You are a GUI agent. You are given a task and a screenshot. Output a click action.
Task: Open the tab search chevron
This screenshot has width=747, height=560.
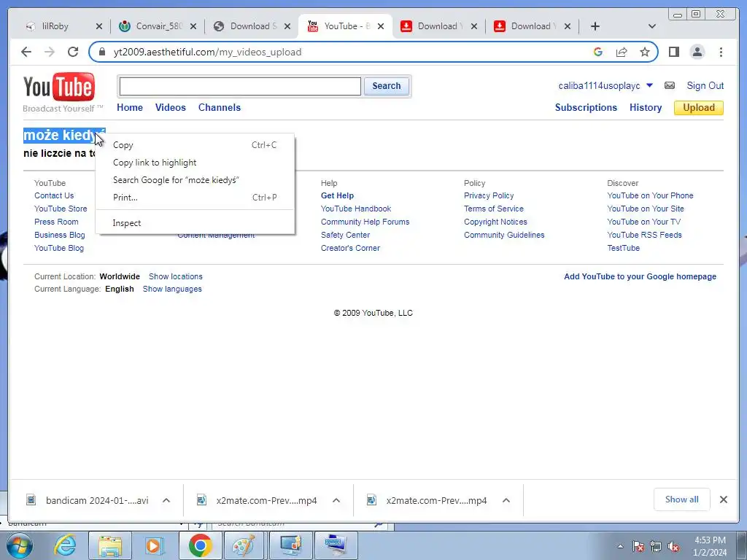652,26
